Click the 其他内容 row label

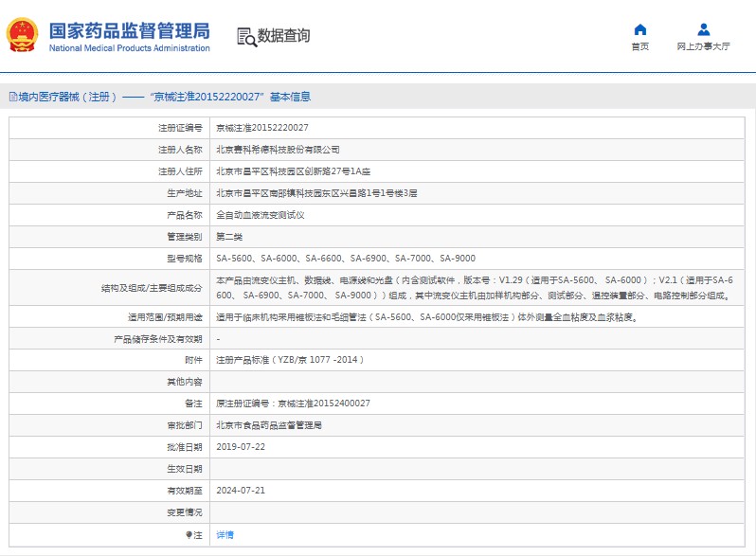185,382
